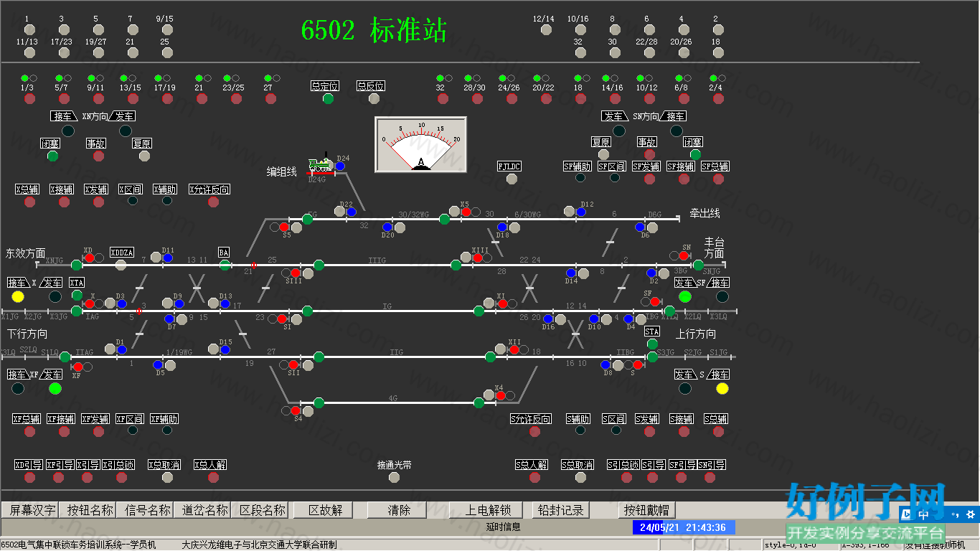980x551 pixels.
Task: Click the FJLDC round button
Action: [x=512, y=179]
